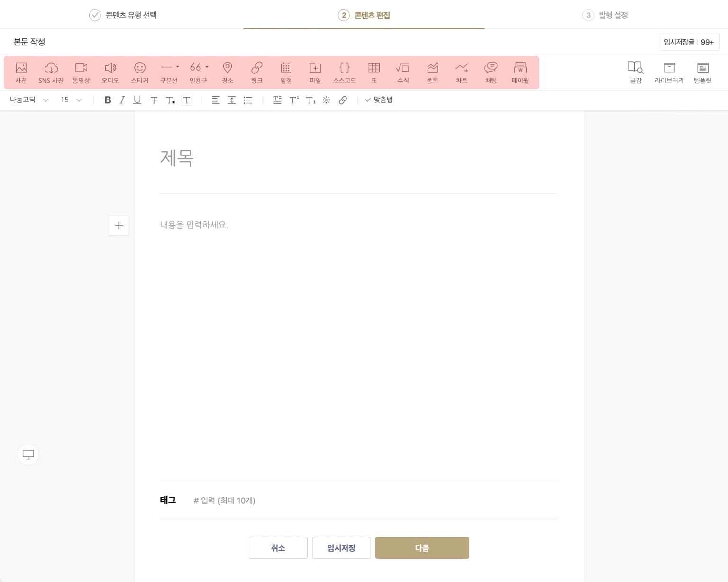Screen dimensions: 728x582
Task: Insert a location with the 장소 icon
Action: (227, 73)
